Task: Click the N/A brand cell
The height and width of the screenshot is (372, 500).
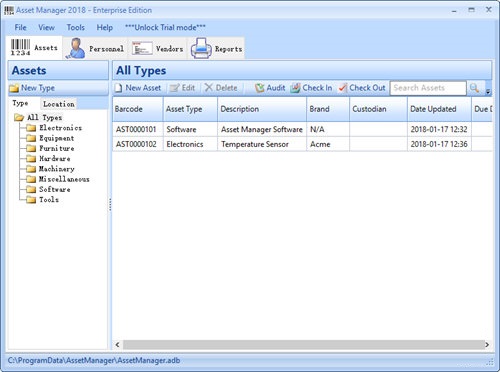Action: 328,129
